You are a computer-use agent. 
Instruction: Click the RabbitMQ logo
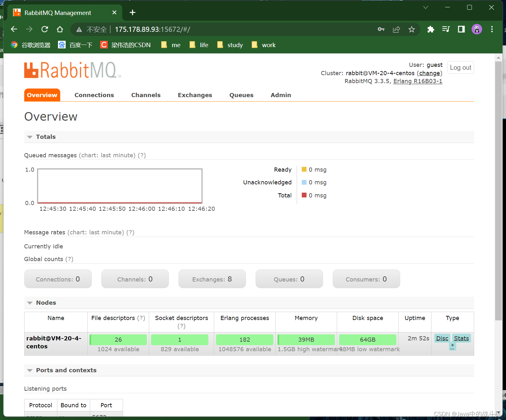point(73,70)
